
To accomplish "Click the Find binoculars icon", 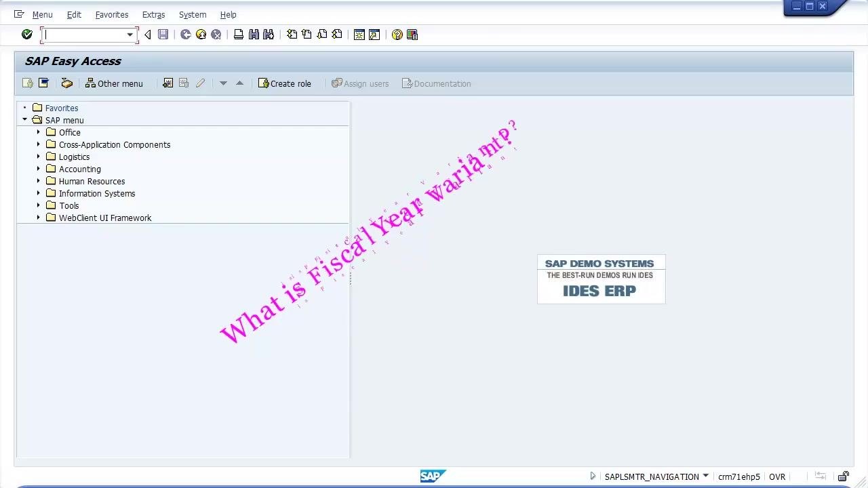I will [x=254, y=35].
